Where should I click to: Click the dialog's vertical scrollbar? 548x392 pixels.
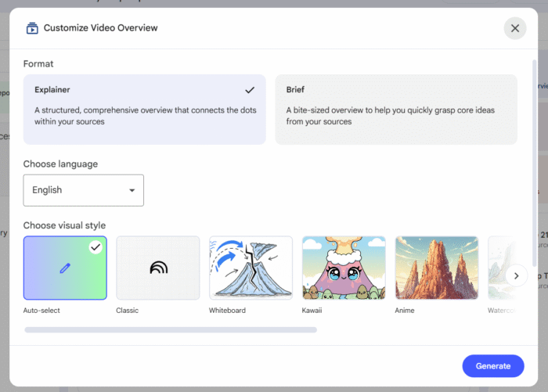pos(534,164)
